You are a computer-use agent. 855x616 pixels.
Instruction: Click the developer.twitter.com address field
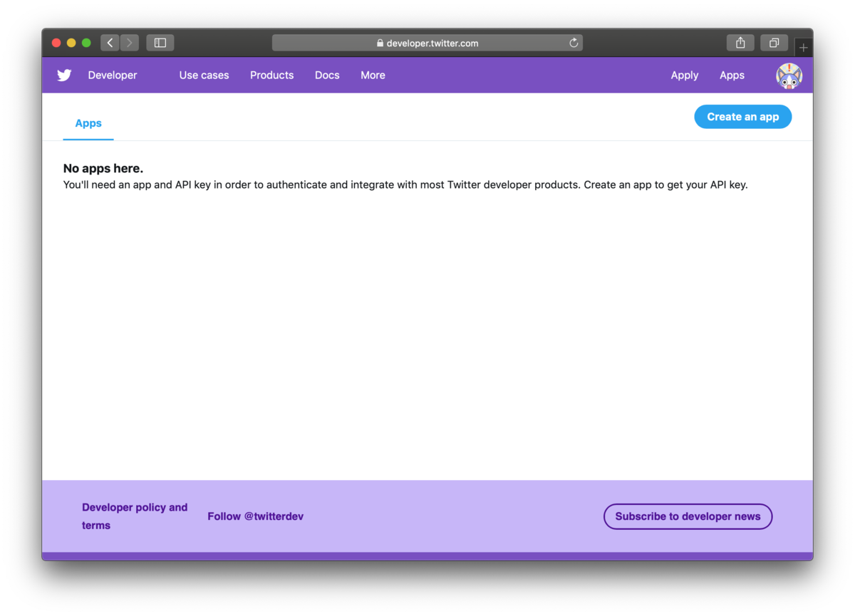(427, 43)
